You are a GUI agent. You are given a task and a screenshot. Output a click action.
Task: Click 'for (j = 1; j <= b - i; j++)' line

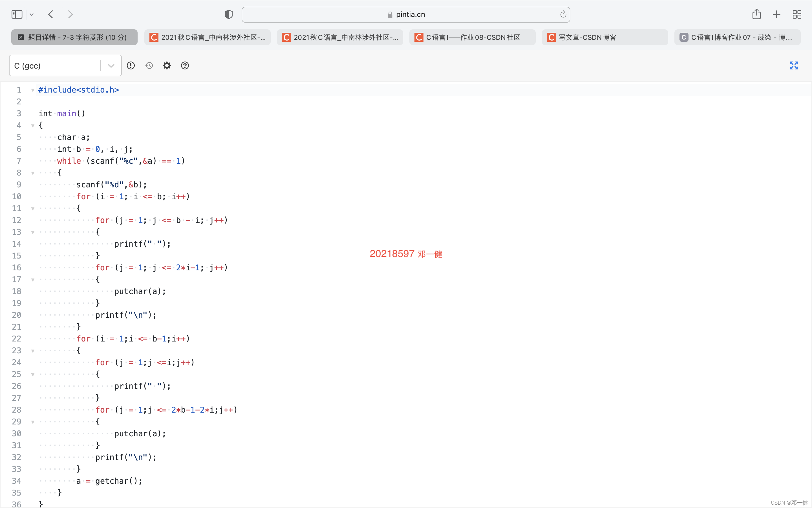point(162,220)
